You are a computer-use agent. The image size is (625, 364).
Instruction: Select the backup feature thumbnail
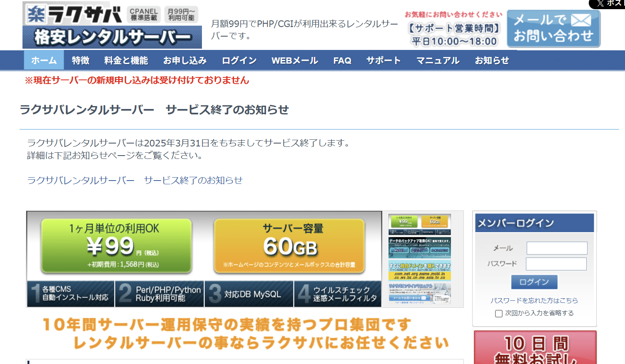pyautogui.click(x=419, y=247)
